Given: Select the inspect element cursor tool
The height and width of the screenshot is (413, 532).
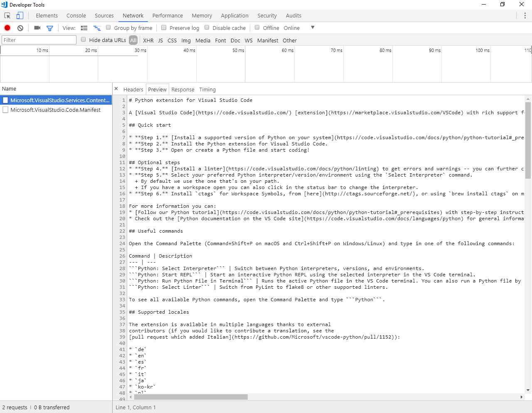Looking at the screenshot, I should (7, 15).
